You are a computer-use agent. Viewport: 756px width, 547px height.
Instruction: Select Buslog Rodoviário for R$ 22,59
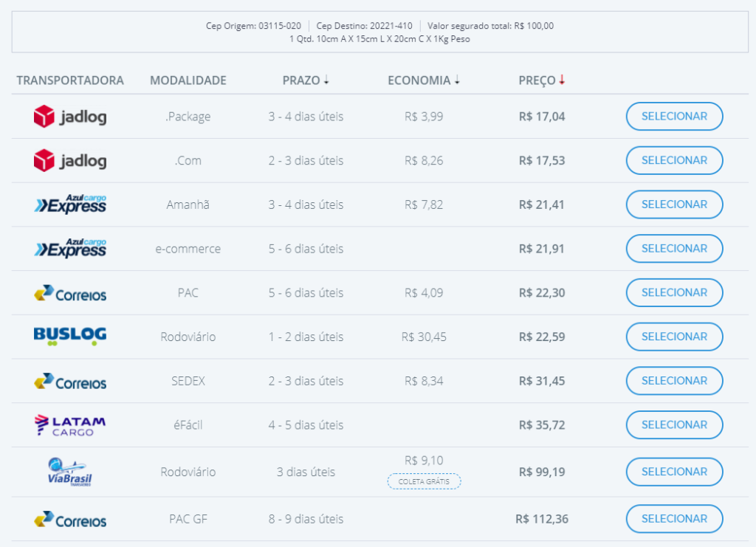click(x=674, y=337)
